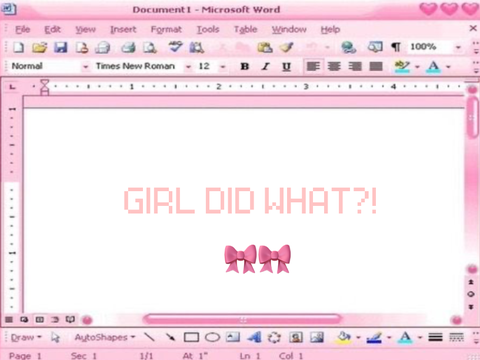This screenshot has height=360, width=480.
Task: Open the Zoom dropdown showing 100%
Action: point(458,47)
